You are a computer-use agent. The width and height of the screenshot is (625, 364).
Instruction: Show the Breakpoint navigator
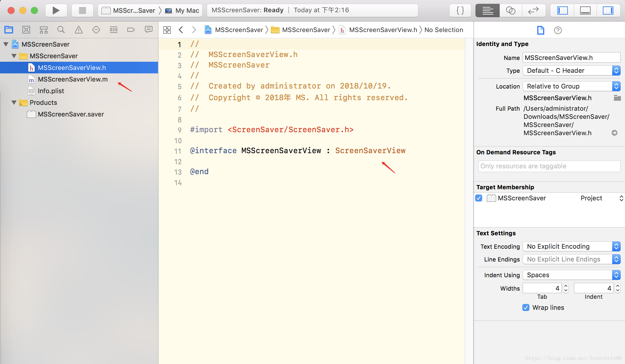point(131,30)
